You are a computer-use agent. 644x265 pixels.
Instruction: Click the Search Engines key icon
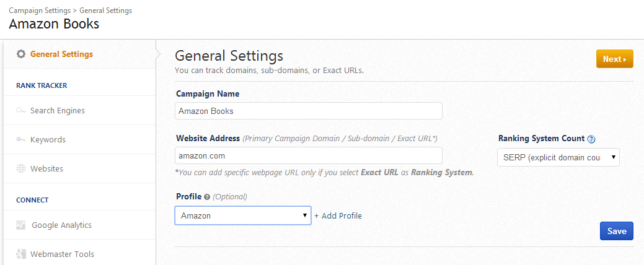click(x=21, y=111)
